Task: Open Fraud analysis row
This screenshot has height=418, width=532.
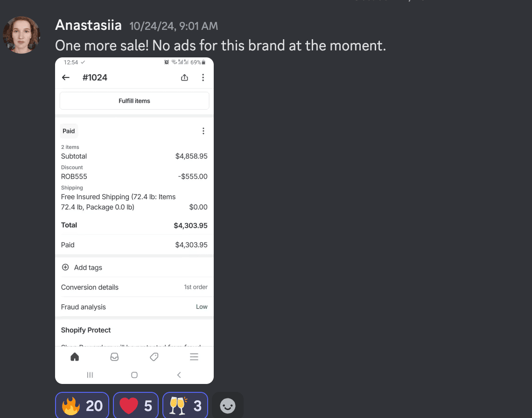Action: 134,307
